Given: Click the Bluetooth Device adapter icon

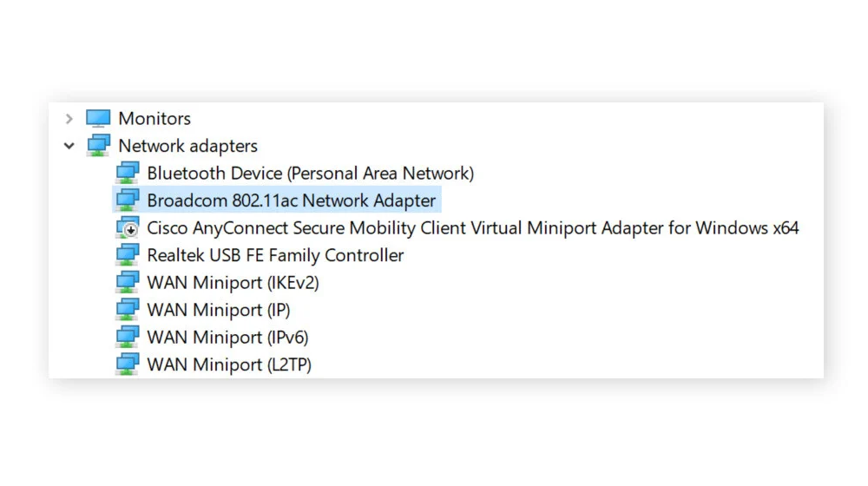Looking at the screenshot, I should (128, 174).
